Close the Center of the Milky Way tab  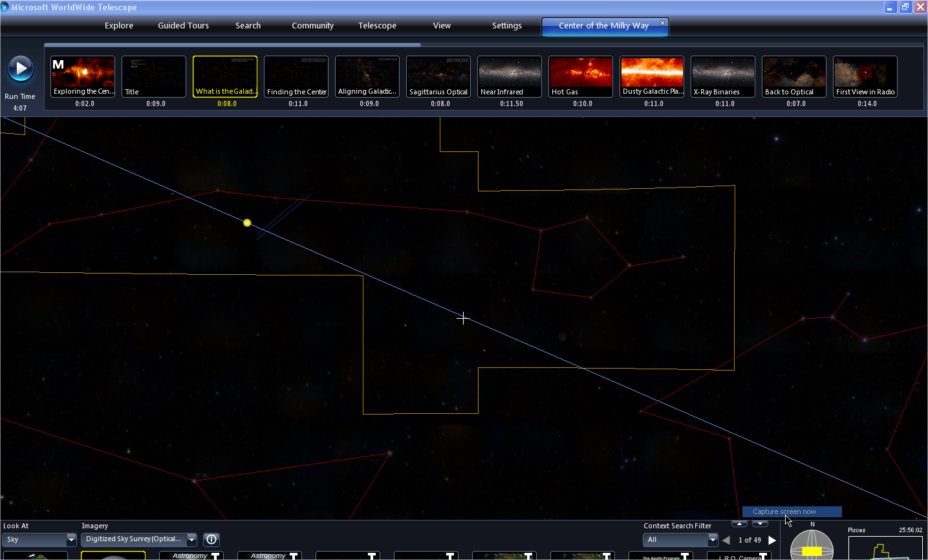point(662,23)
